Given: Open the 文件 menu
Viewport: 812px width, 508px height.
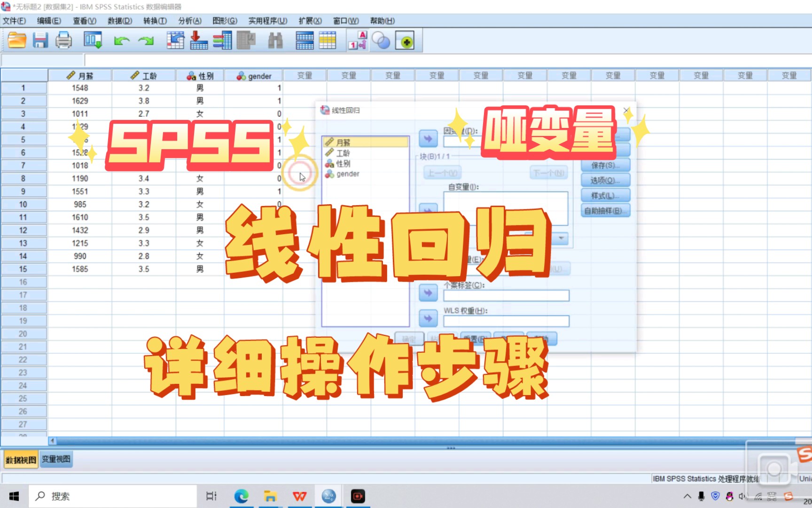Looking at the screenshot, I should point(14,21).
